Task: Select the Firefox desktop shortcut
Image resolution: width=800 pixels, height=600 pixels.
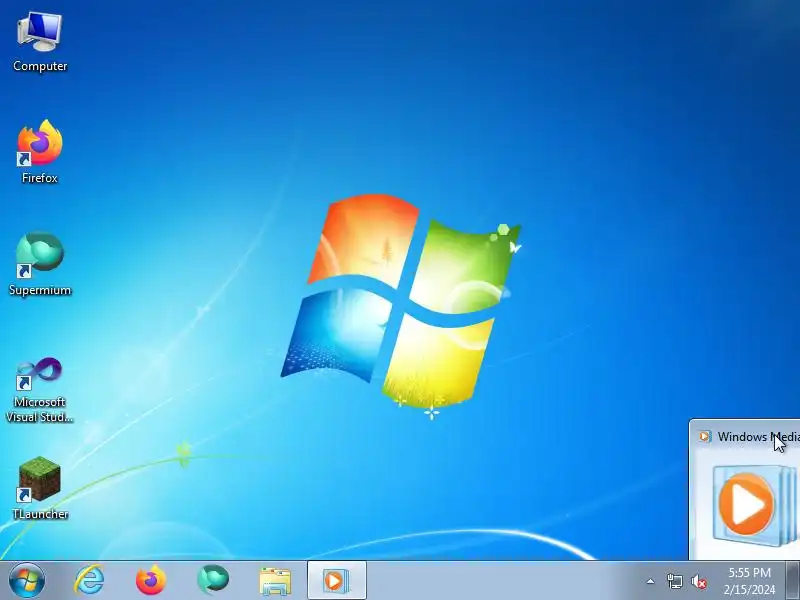Action: pyautogui.click(x=40, y=152)
